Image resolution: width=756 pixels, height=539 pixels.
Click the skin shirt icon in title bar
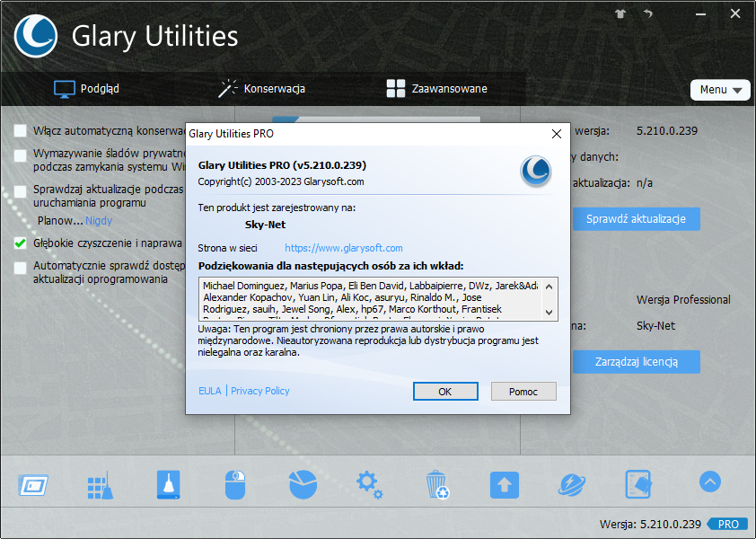[x=620, y=13]
